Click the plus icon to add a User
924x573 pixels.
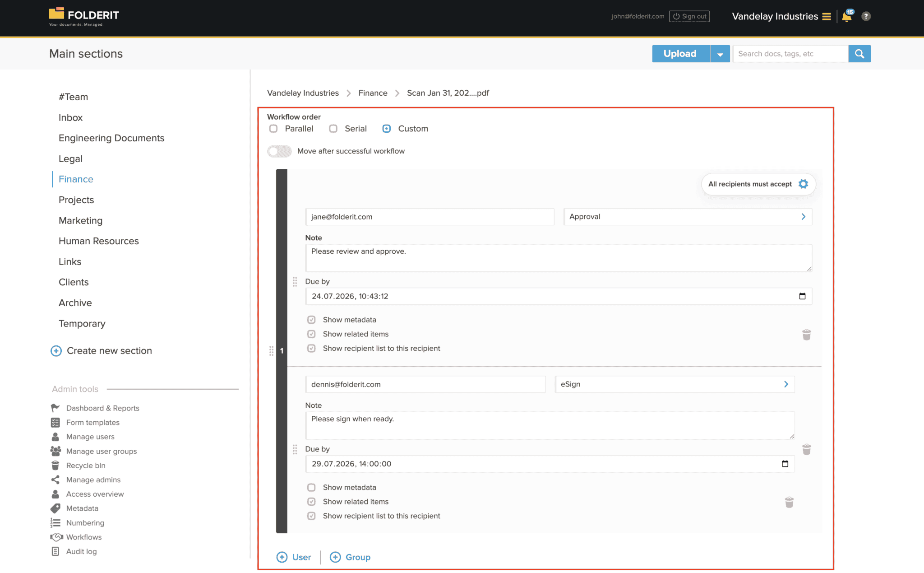282,557
